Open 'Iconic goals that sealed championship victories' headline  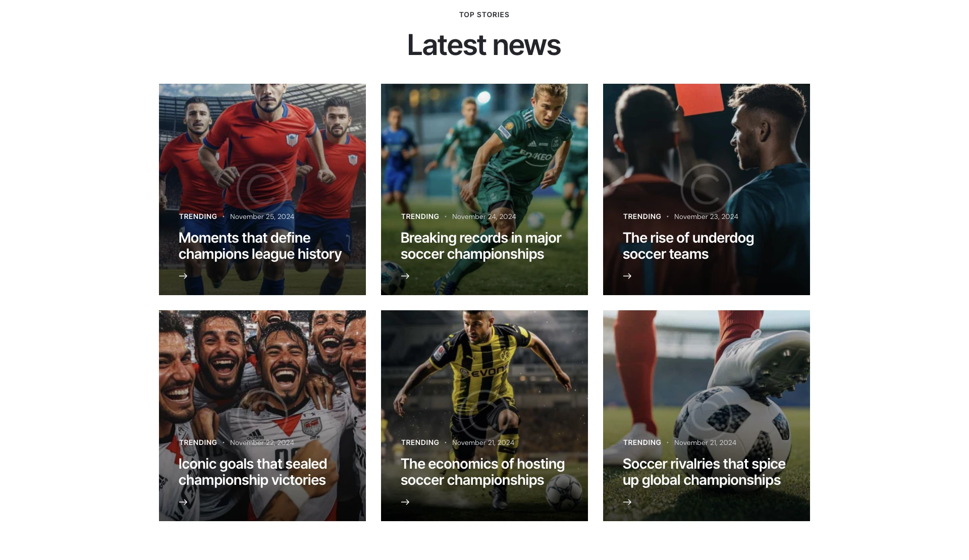click(253, 472)
